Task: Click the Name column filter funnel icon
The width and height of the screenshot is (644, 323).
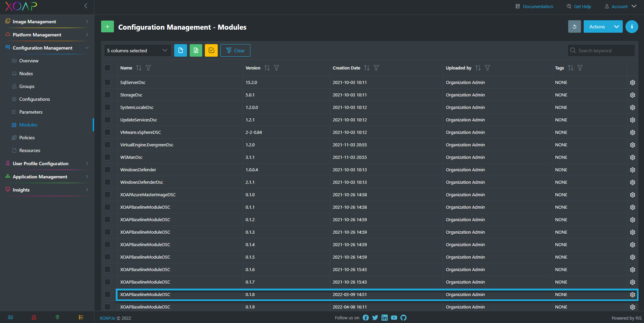Action: (148, 68)
